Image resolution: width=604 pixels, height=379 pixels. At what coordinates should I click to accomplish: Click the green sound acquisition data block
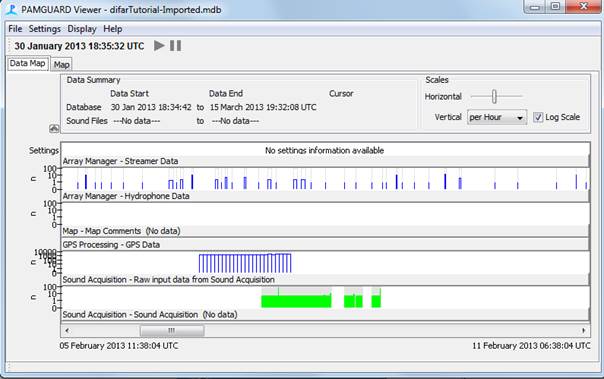point(296,301)
